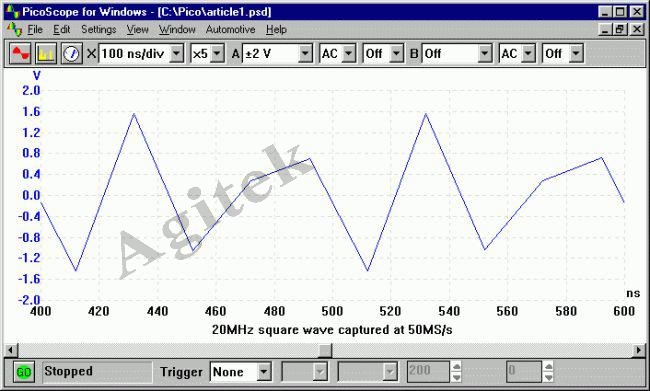Screen dimensions: 650x391
Task: Click the trigger value 200 up stepper
Action: click(x=456, y=367)
